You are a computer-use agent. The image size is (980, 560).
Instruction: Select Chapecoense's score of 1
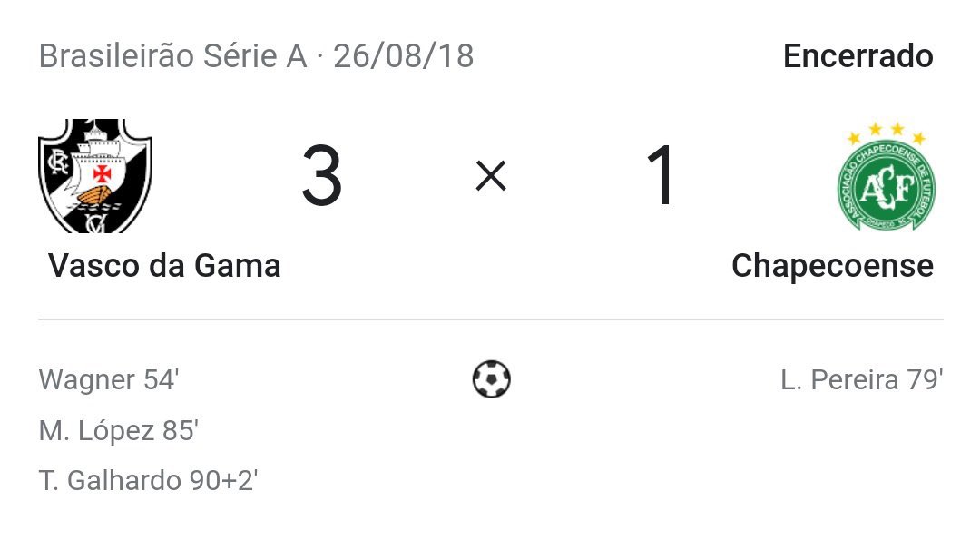coord(660,176)
